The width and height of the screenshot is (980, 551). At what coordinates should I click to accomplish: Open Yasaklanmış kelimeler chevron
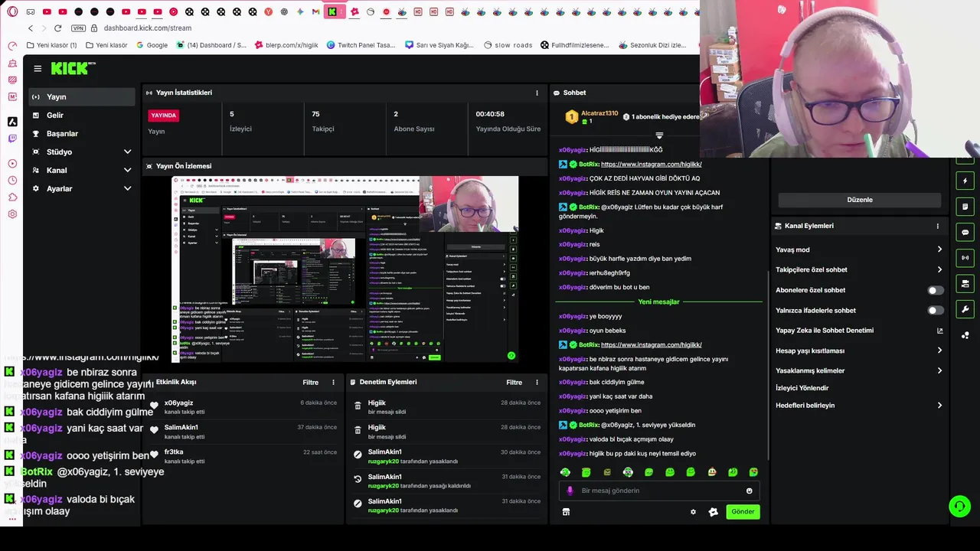(x=939, y=370)
